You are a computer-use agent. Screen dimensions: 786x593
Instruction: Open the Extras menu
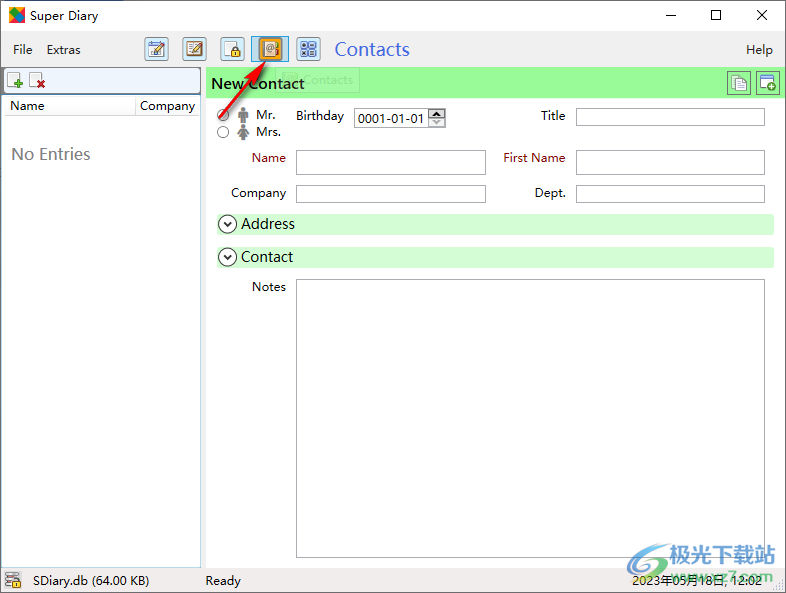point(64,50)
